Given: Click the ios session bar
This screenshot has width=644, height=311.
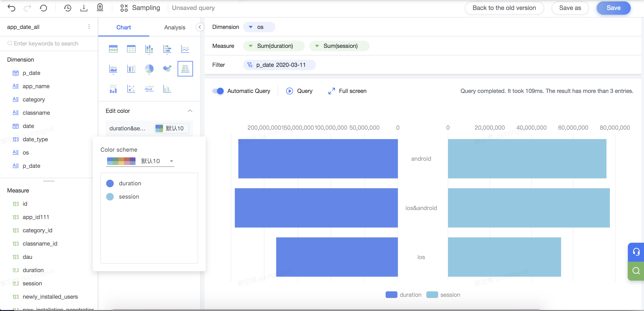Looking at the screenshot, I should pos(504,257).
